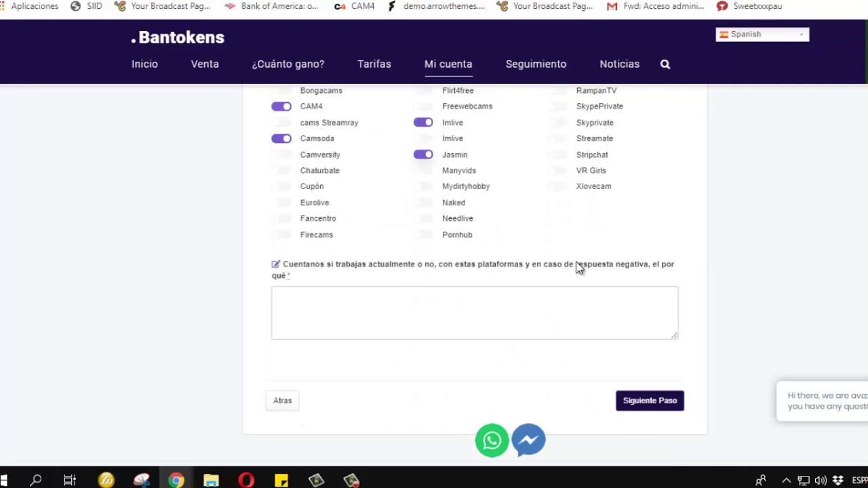
Task: Enable the Freewebcams toggle
Action: [423, 106]
